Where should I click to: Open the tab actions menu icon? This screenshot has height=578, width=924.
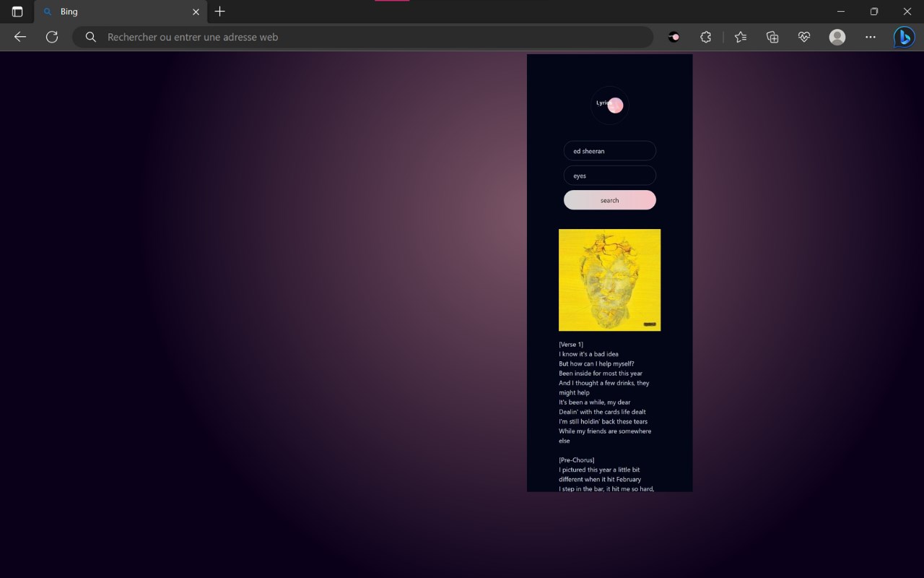click(x=17, y=12)
